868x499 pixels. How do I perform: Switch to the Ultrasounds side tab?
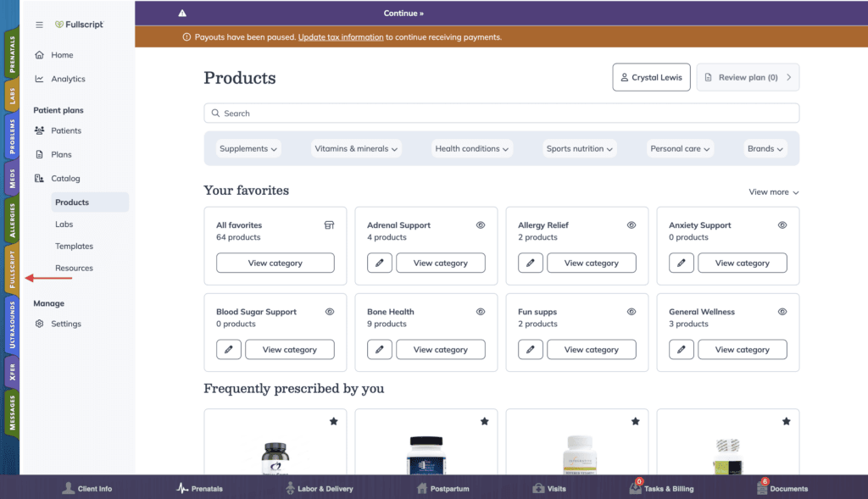coord(12,324)
